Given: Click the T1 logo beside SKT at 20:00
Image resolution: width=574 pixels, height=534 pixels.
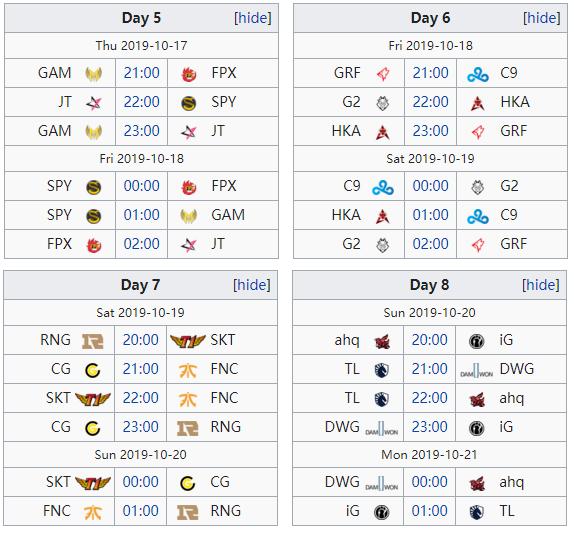Looking at the screenshot, I should (x=188, y=341).
